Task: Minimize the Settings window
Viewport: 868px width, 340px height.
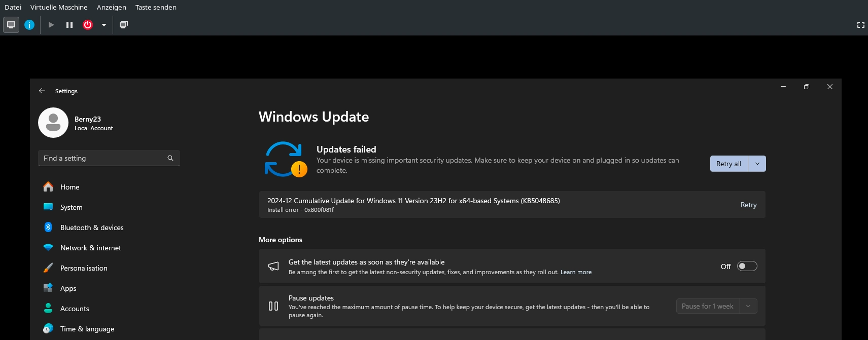Action: [783, 87]
